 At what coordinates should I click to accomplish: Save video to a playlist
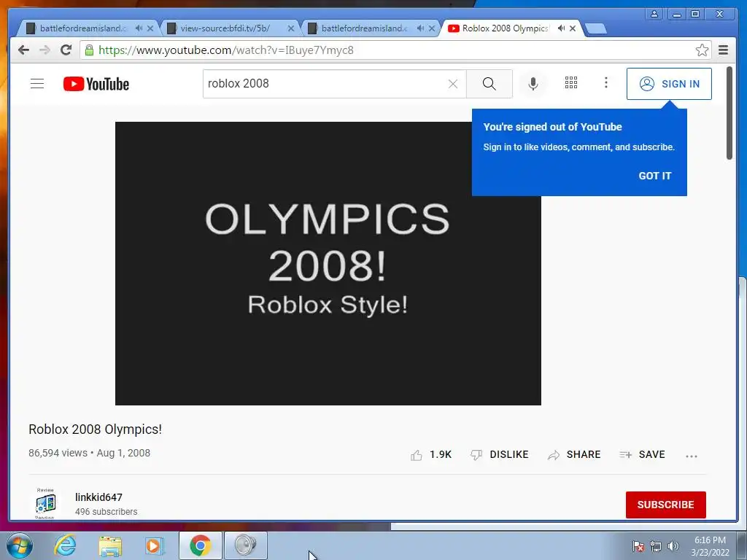pos(642,455)
